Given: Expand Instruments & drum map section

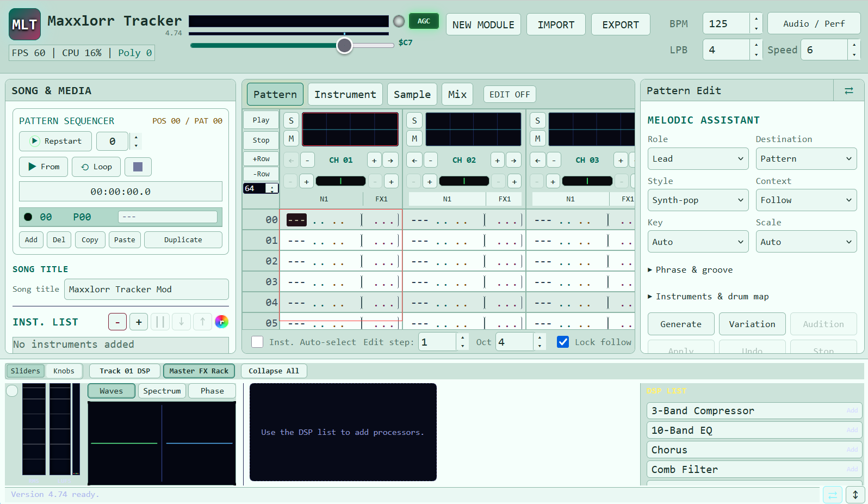Looking at the screenshot, I should pos(708,297).
